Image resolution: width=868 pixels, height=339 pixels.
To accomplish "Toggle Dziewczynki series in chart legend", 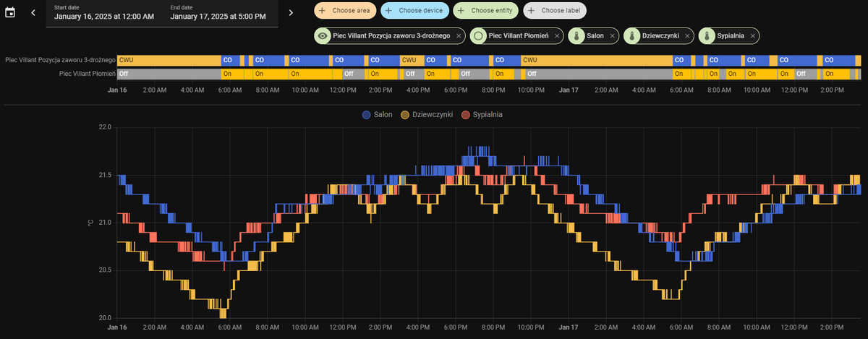I will [425, 115].
